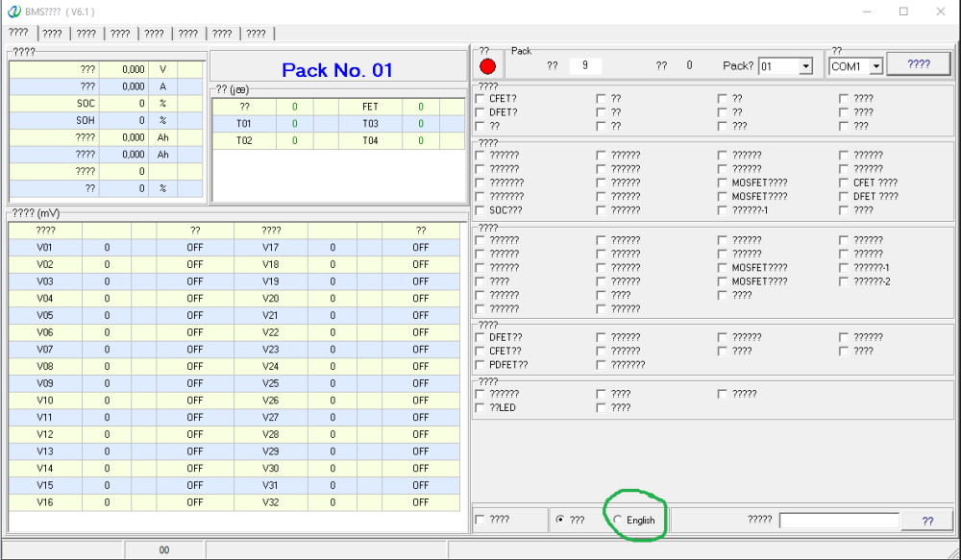Select the selected radio button left of English
Viewport: 961px width, 560px height.
[x=559, y=520]
